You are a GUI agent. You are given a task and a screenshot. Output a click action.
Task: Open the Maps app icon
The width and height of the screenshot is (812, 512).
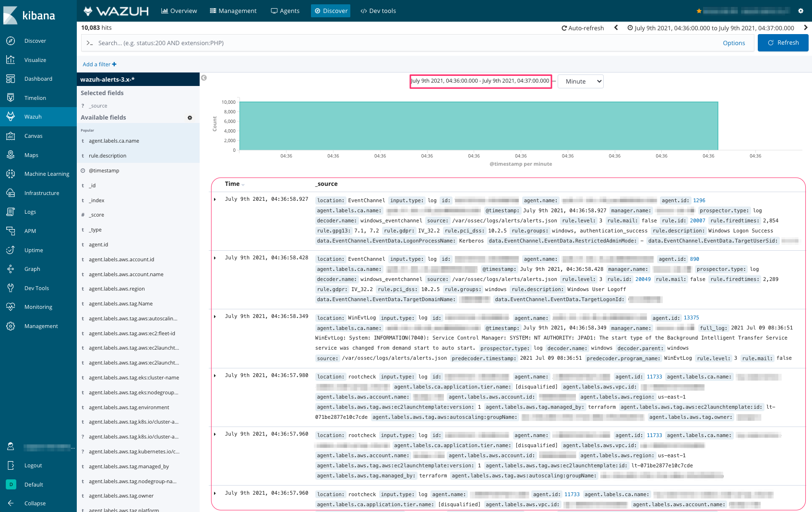click(11, 155)
